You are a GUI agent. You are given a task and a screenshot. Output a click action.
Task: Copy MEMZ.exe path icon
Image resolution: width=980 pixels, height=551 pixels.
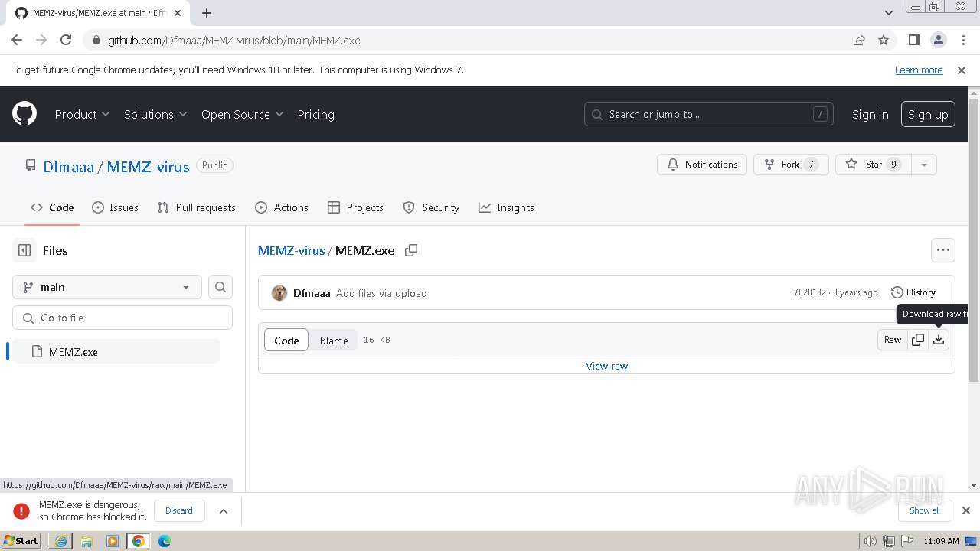411,250
